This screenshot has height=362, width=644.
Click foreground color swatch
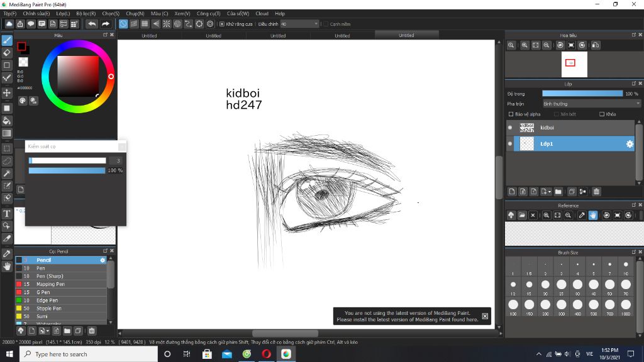tap(21, 47)
